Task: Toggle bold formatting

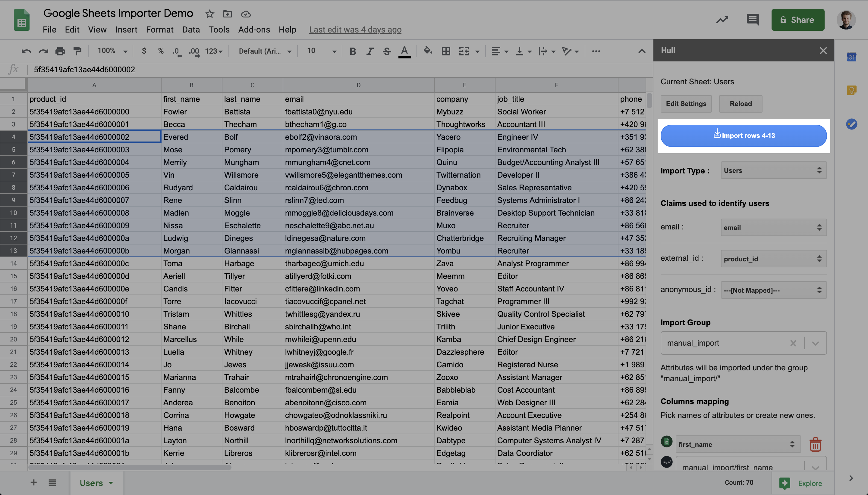Action: click(x=353, y=51)
